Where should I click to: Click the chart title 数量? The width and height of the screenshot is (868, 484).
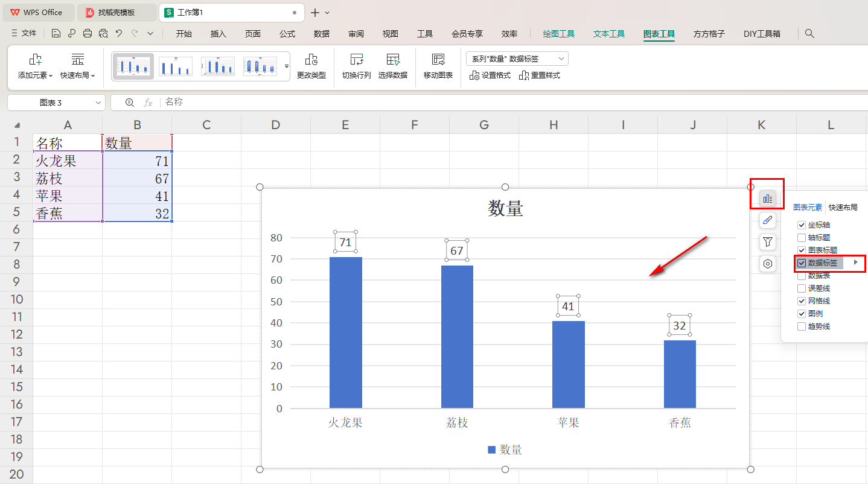point(505,209)
